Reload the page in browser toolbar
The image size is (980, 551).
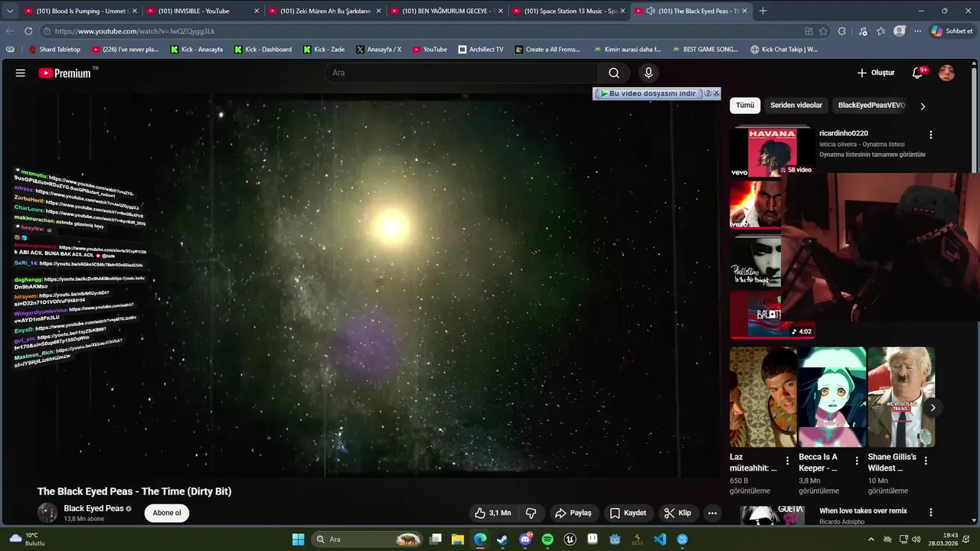(28, 31)
